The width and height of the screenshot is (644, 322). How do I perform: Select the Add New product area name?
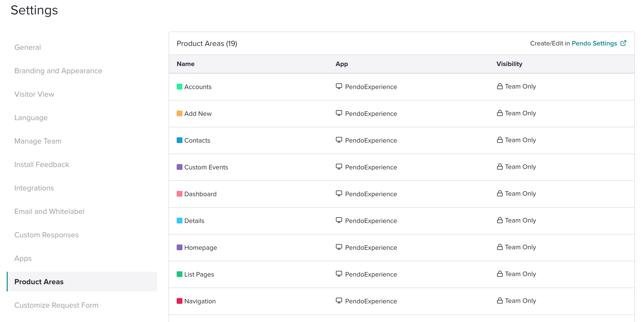[198, 113]
